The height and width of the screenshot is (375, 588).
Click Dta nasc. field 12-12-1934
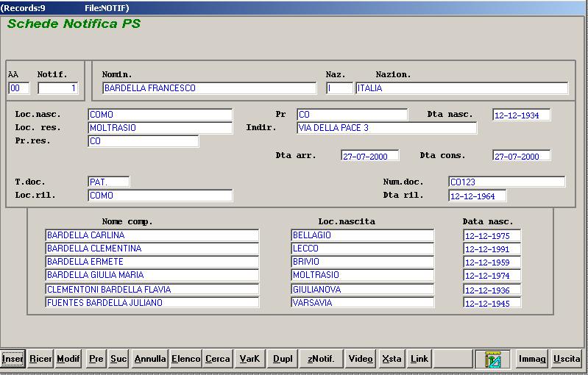coord(522,115)
